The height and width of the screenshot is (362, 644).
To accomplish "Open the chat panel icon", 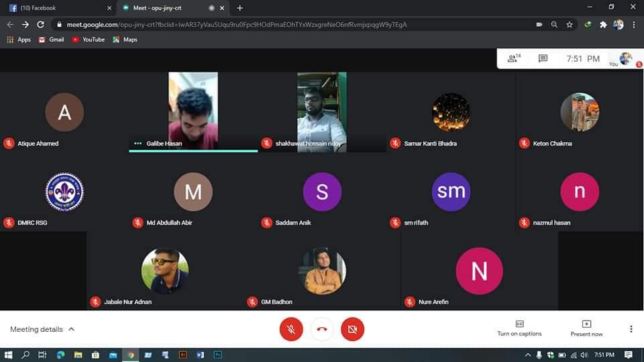I will coord(543,58).
